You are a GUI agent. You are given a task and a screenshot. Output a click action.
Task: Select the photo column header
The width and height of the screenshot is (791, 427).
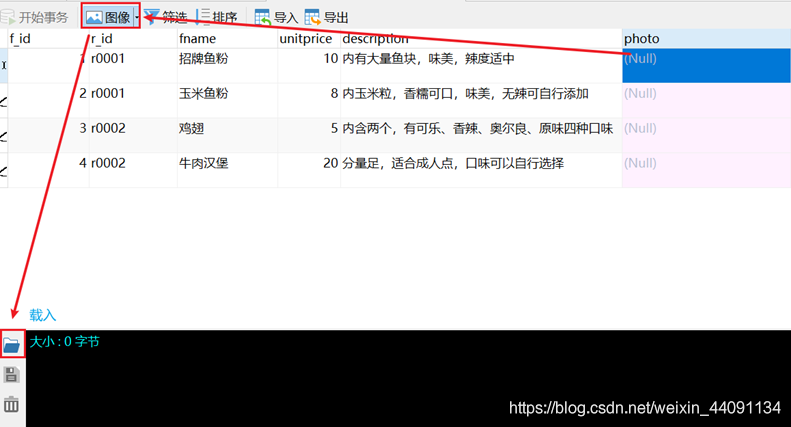706,39
